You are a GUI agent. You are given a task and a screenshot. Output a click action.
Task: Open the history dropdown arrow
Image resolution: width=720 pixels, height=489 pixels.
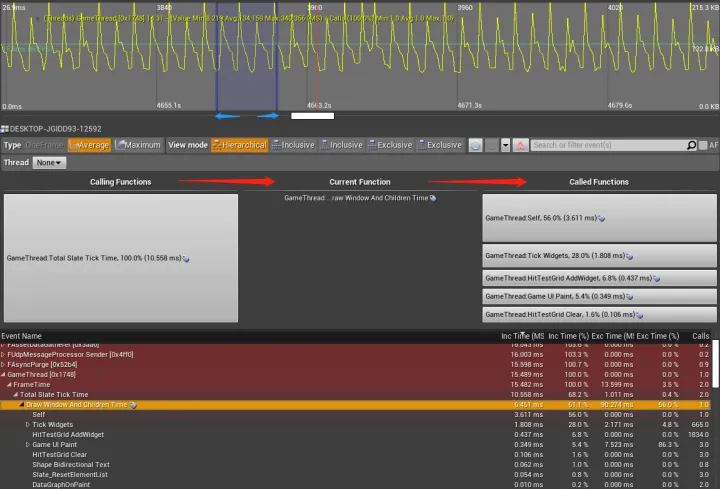pos(505,145)
